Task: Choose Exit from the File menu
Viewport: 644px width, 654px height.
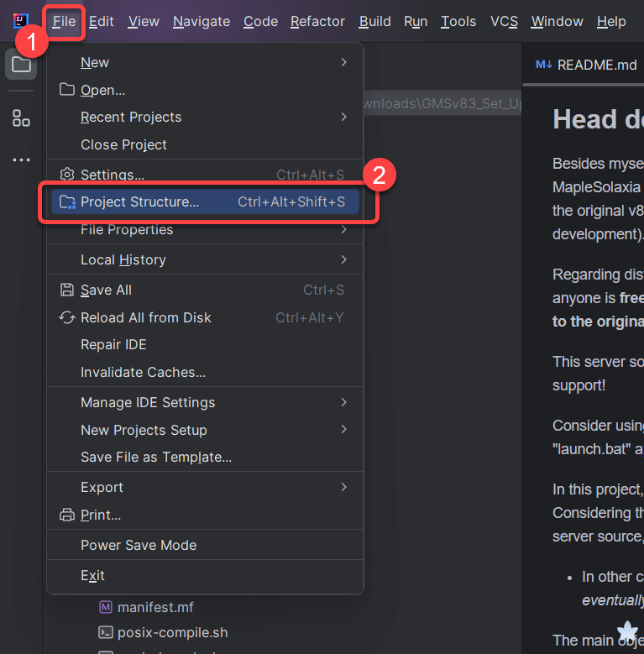Action: click(205, 576)
